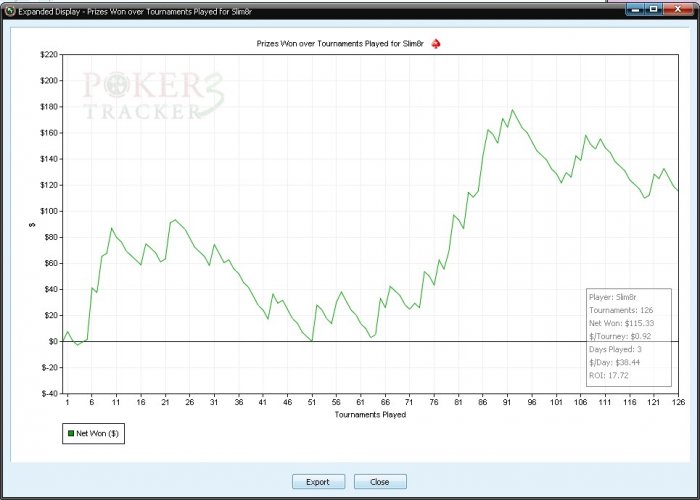Click the tick mark labeled 51

pyautogui.click(x=312, y=402)
